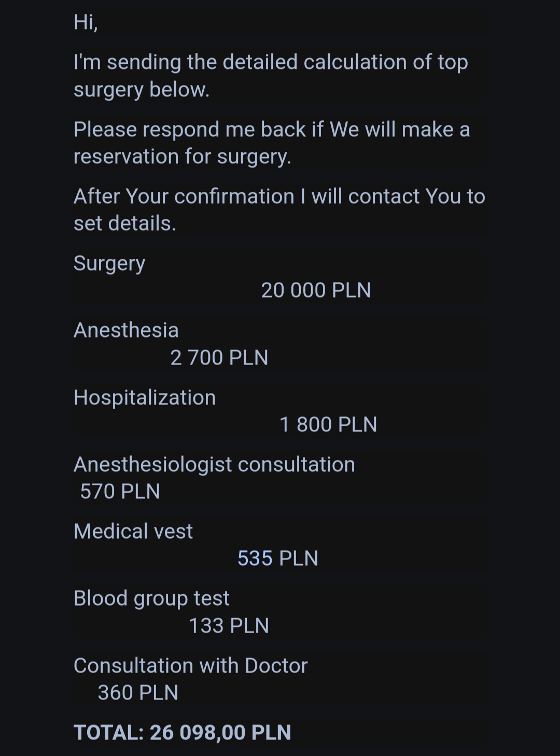Select the 20 000 PLN surgery price
560x756 pixels.
coord(316,290)
